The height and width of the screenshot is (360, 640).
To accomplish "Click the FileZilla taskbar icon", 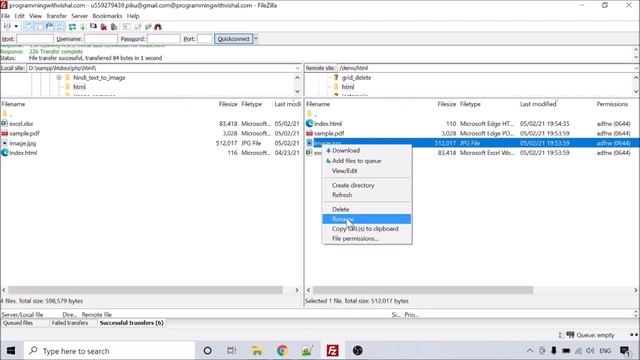I will pyautogui.click(x=333, y=351).
